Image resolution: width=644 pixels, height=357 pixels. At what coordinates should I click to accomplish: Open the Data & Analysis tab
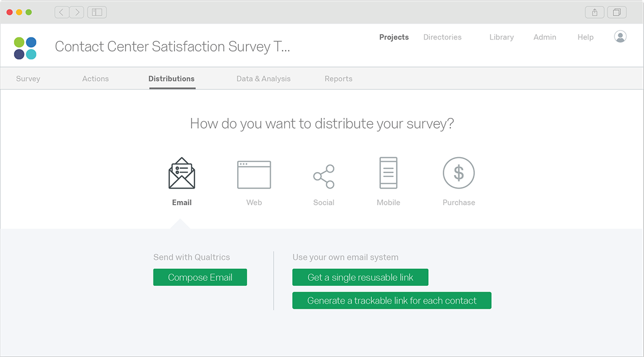click(x=264, y=79)
